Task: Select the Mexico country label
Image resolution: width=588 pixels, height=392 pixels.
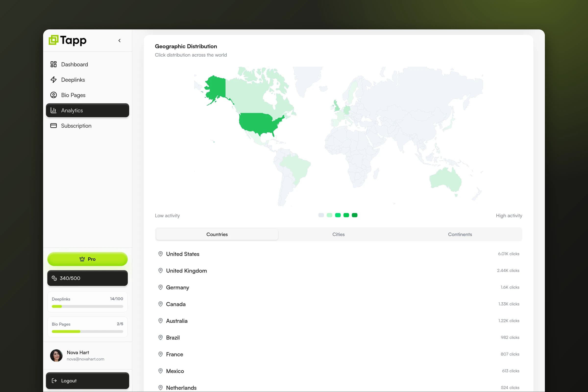Action: pos(175,371)
